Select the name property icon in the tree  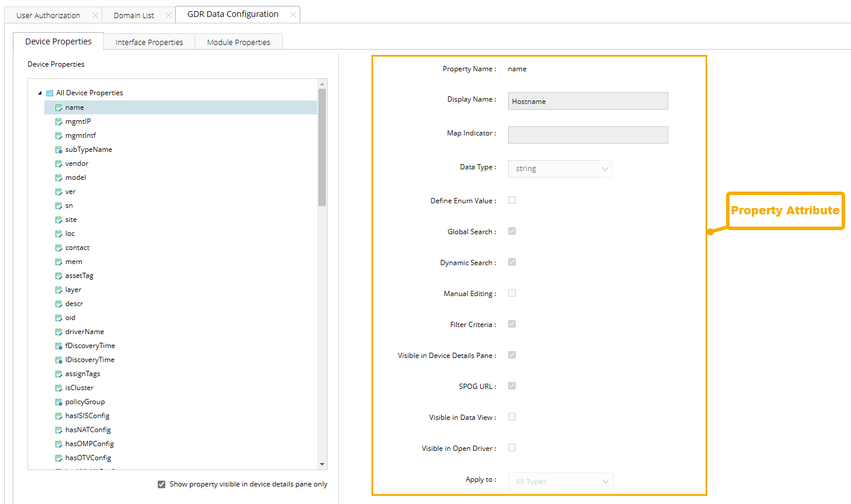point(59,107)
